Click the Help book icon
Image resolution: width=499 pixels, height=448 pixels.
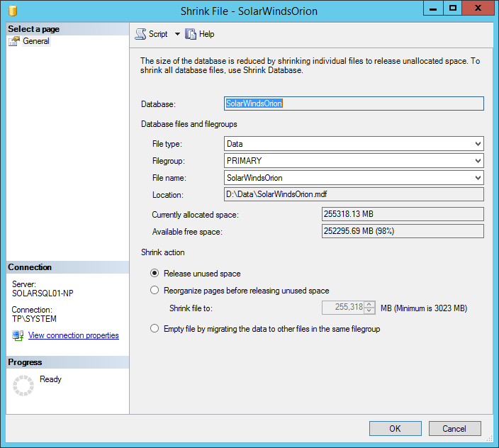click(x=191, y=34)
